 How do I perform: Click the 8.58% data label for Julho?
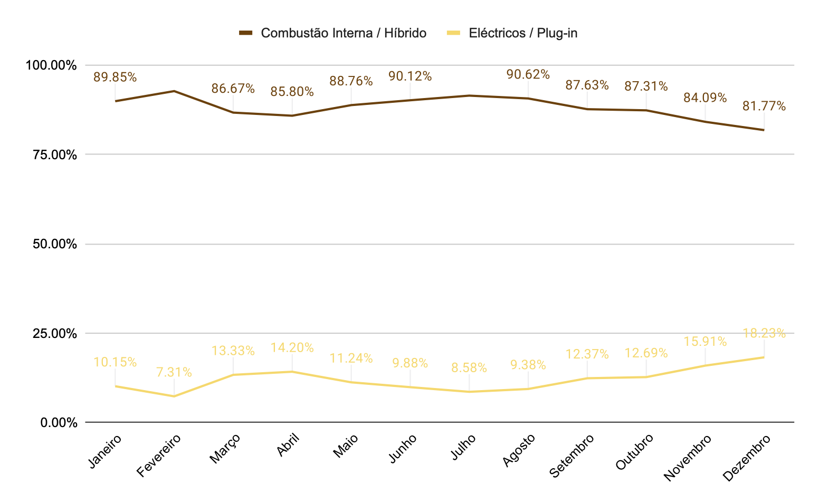469,368
